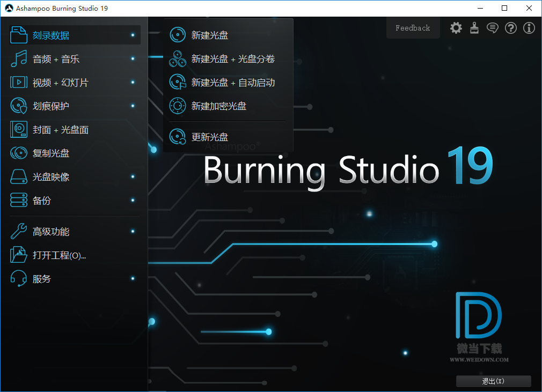Click the open project folder icon
Viewport: 542px width, 392px height.
(x=19, y=255)
